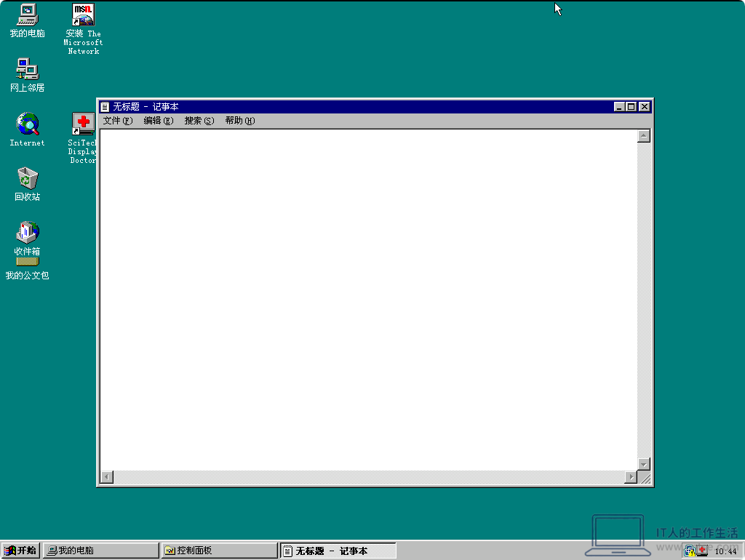Image resolution: width=745 pixels, height=560 pixels.
Task: Click the 无标题 - 记事本 taskbar button
Action: [338, 551]
